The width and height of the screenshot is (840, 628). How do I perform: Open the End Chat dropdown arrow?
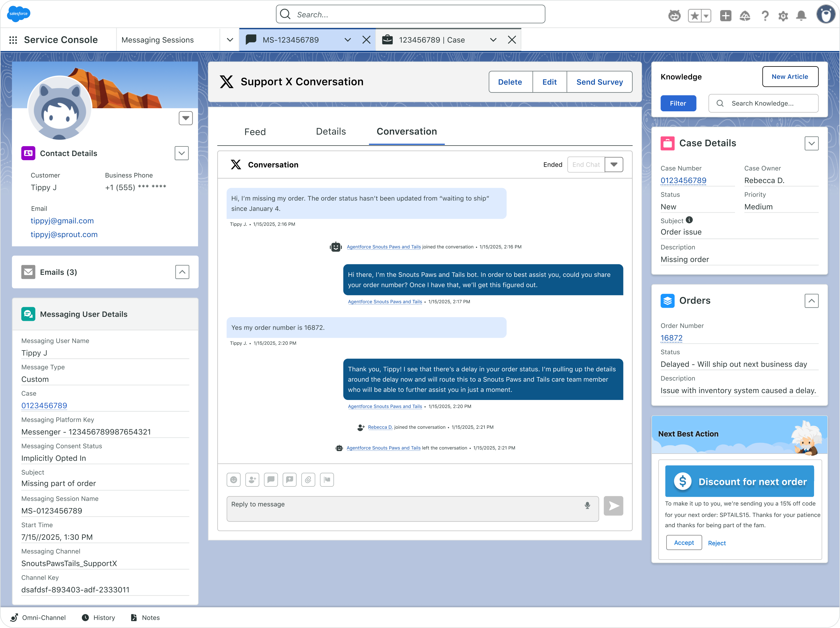pos(614,164)
